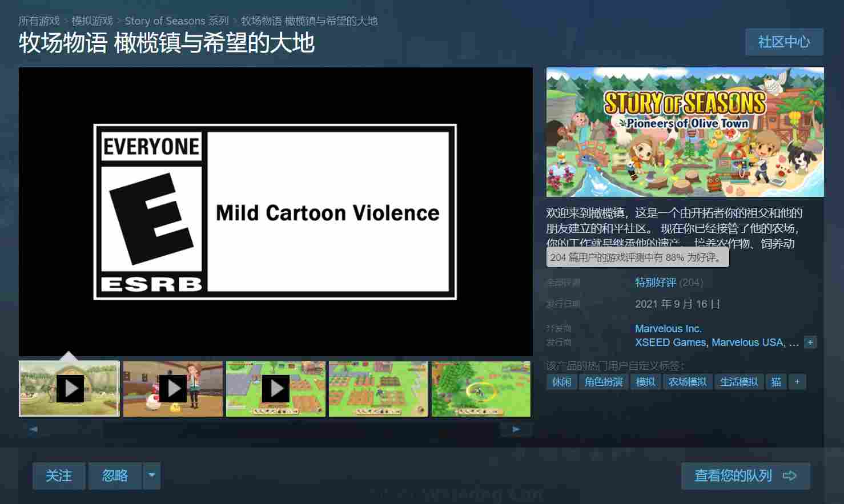This screenshot has width=844, height=504.
Task: Play the second trailer video thumbnail
Action: click(x=173, y=389)
